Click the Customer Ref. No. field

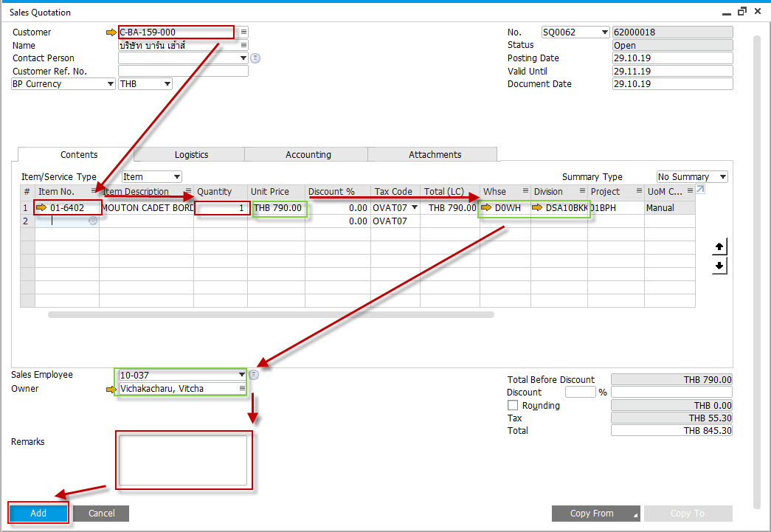(x=184, y=72)
